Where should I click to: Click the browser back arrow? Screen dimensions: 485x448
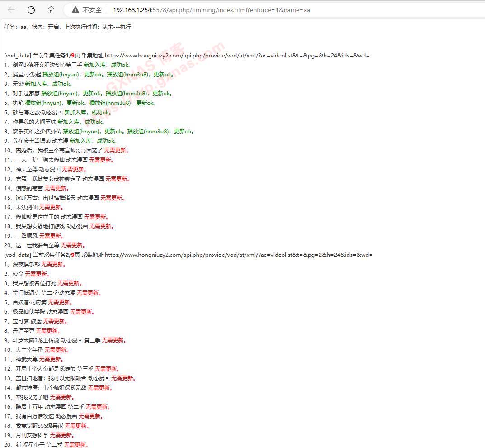pyautogui.click(x=12, y=10)
